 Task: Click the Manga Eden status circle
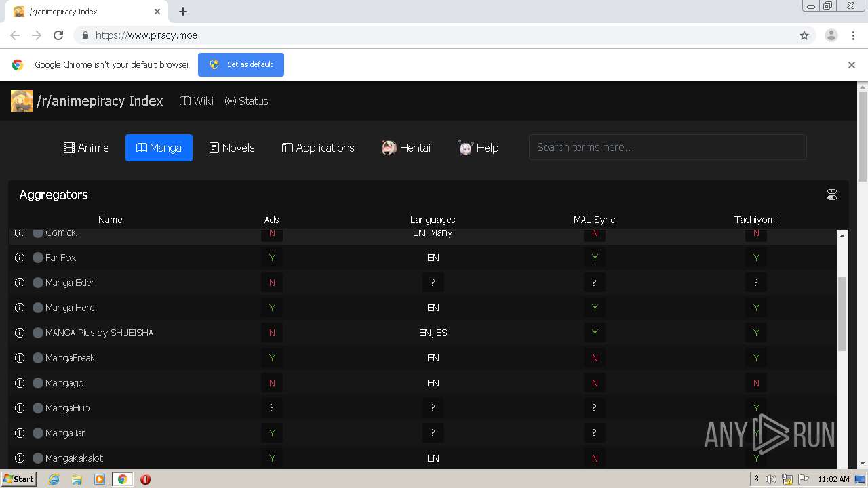(x=38, y=283)
